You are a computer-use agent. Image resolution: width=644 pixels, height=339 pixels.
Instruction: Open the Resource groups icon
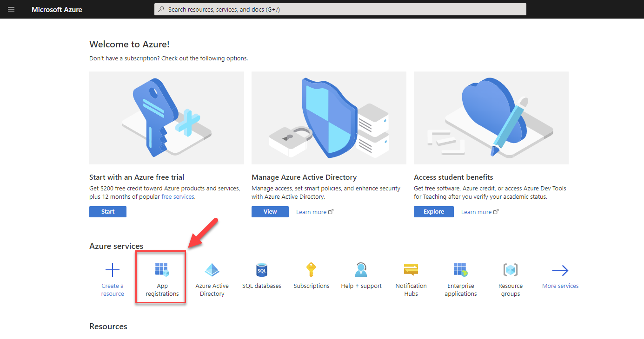pyautogui.click(x=511, y=270)
